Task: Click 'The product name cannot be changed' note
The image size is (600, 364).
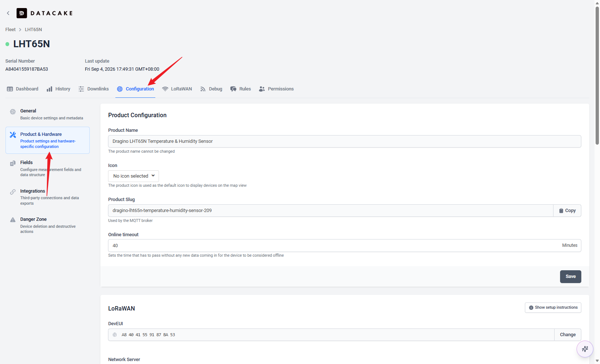Action: coord(141,151)
